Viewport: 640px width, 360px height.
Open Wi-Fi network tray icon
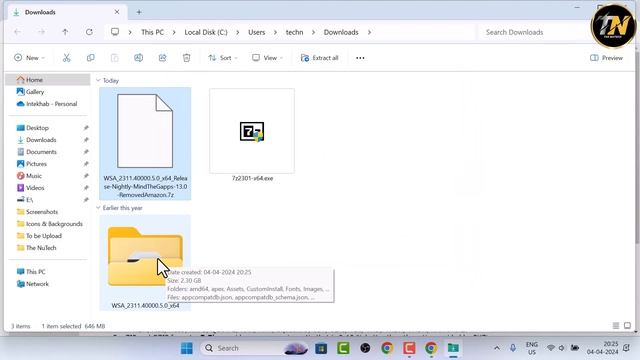click(551, 348)
